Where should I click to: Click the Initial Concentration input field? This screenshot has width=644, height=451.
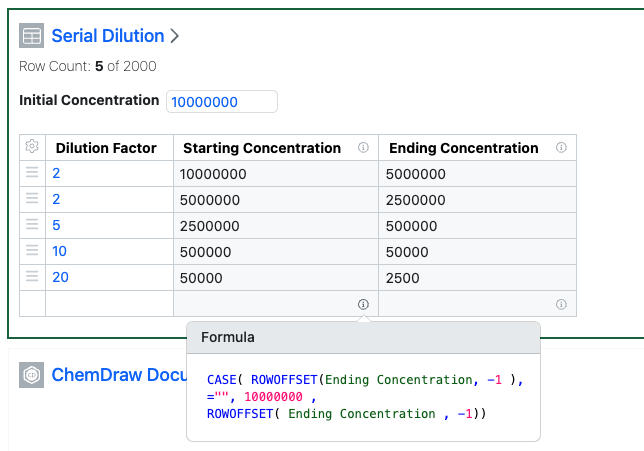coord(222,102)
